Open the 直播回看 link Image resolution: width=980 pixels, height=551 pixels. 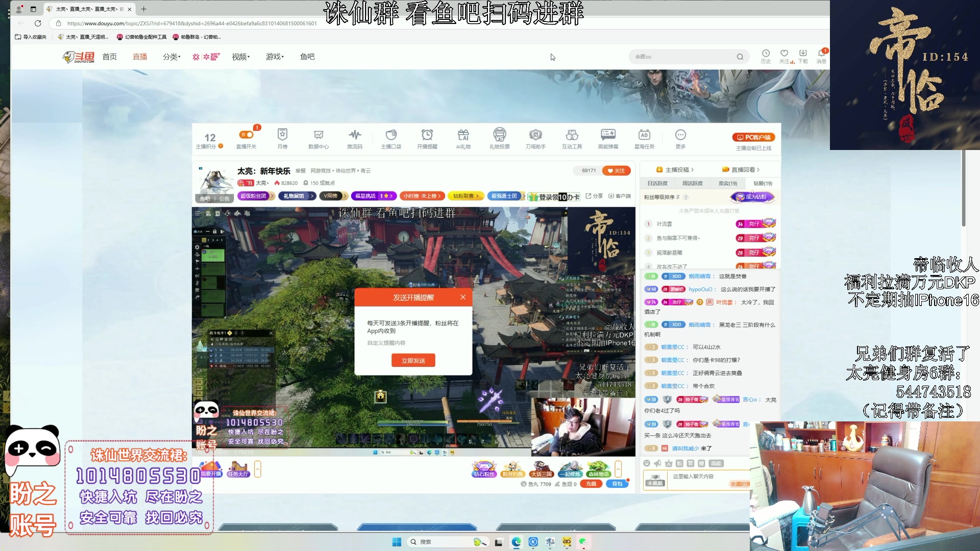[741, 169]
